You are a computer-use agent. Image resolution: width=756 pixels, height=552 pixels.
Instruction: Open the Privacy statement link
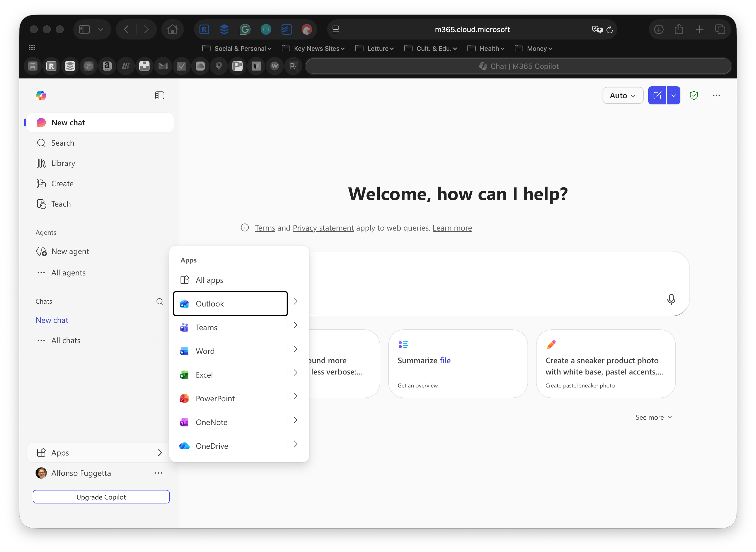[x=323, y=228]
